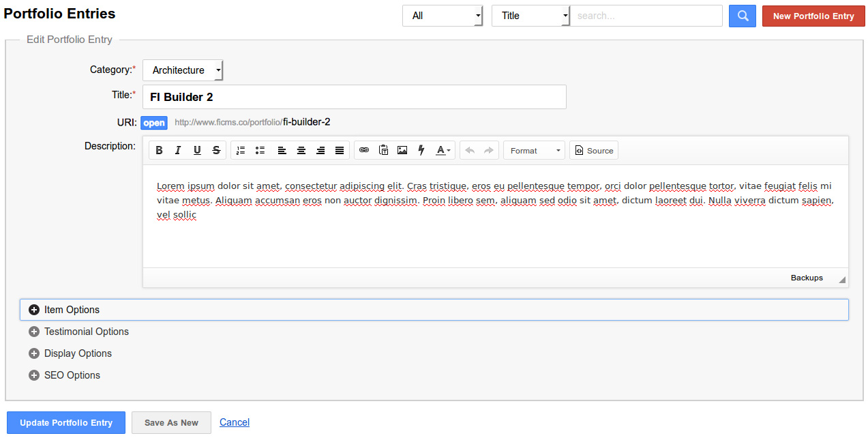Apply italic formatting in the editor toolbar
Image resolution: width=868 pixels, height=438 pixels.
pos(178,151)
